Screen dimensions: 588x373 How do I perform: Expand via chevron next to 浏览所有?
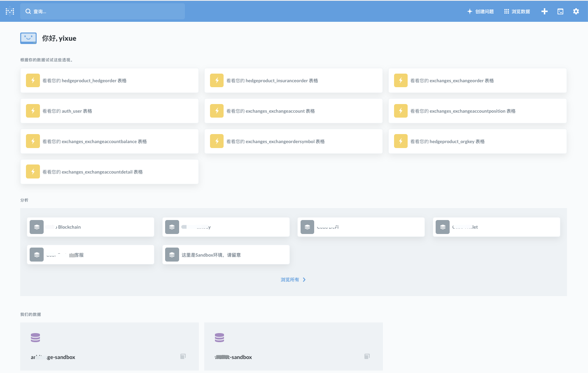tap(304, 279)
